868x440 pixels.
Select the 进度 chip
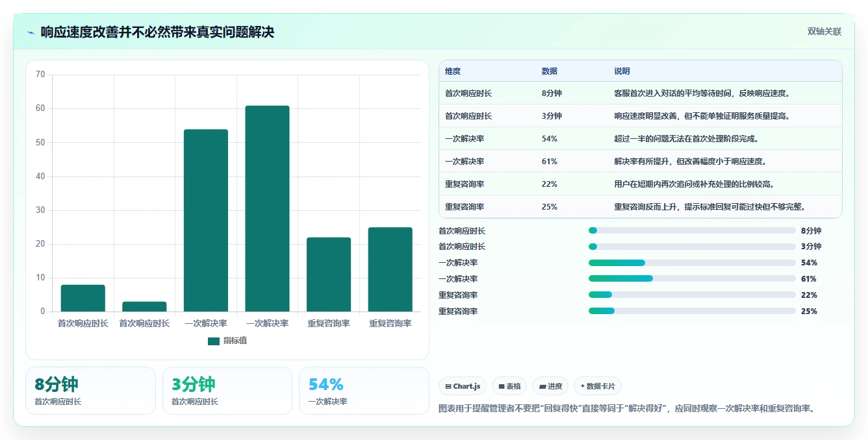pyautogui.click(x=550, y=386)
